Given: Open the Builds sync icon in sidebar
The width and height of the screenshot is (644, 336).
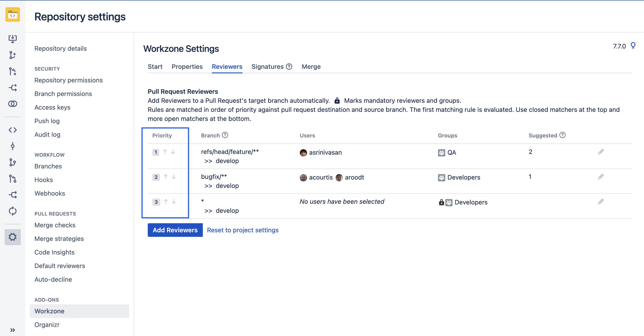Looking at the screenshot, I should click(12, 211).
